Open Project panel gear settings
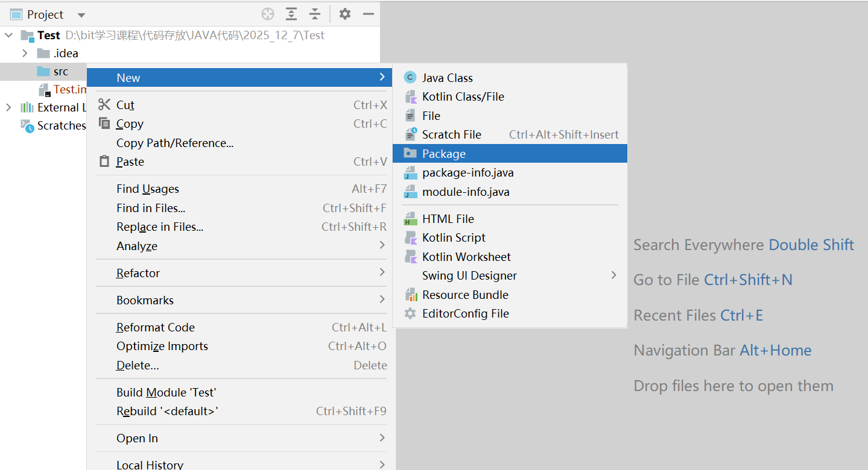The width and height of the screenshot is (868, 470). pos(345,14)
